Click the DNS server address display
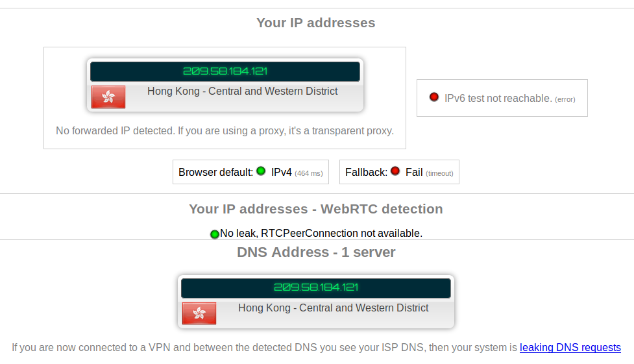This screenshot has height=364, width=634. tap(316, 287)
